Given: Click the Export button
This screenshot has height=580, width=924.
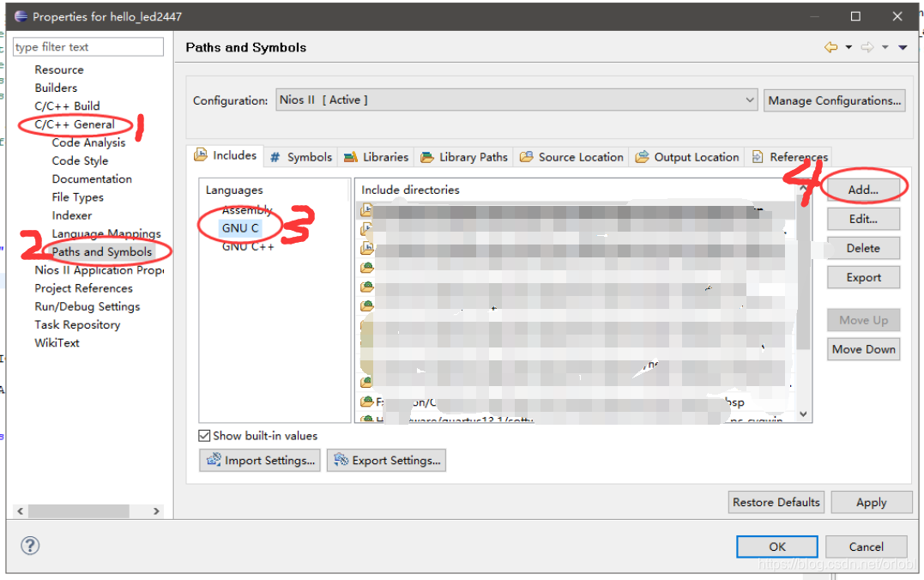Looking at the screenshot, I should [863, 277].
